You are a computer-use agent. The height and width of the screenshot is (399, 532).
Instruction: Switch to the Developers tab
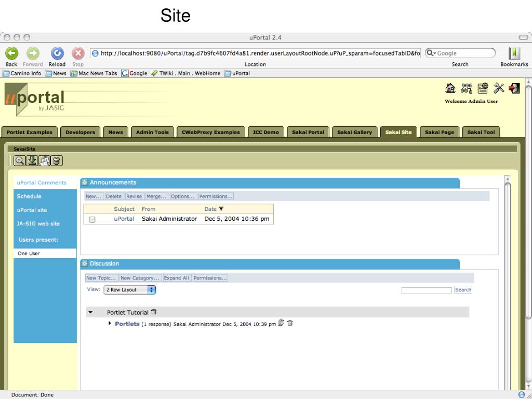81,132
